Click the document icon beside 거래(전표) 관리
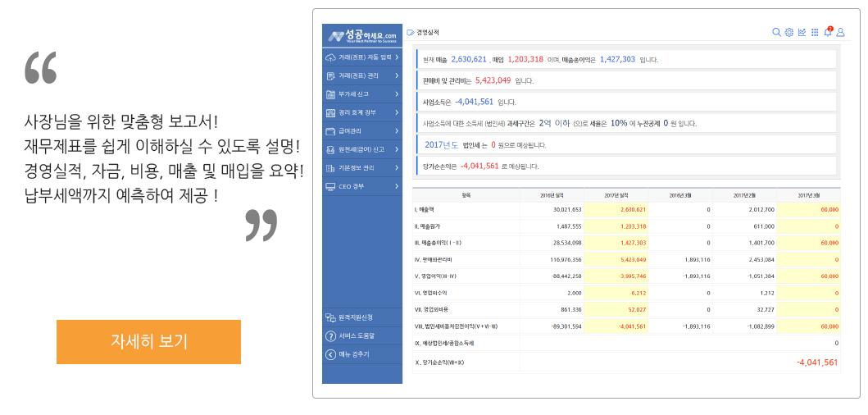Image resolution: width=868 pixels, height=415 pixels. (330, 75)
